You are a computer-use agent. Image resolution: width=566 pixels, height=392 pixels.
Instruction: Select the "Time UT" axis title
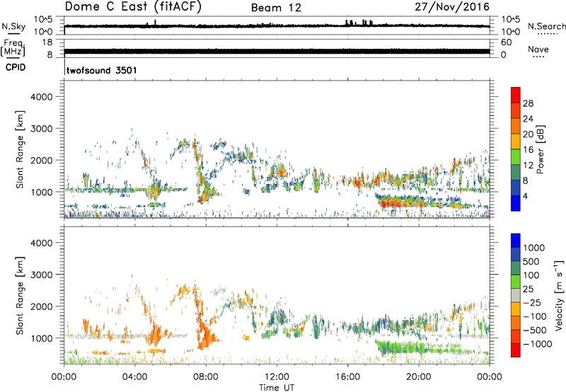click(277, 388)
